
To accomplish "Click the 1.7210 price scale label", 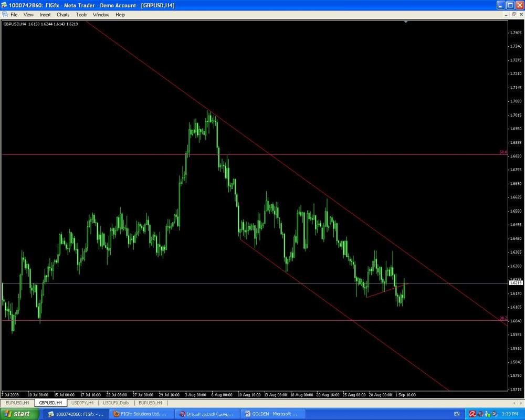I will tap(516, 73).
